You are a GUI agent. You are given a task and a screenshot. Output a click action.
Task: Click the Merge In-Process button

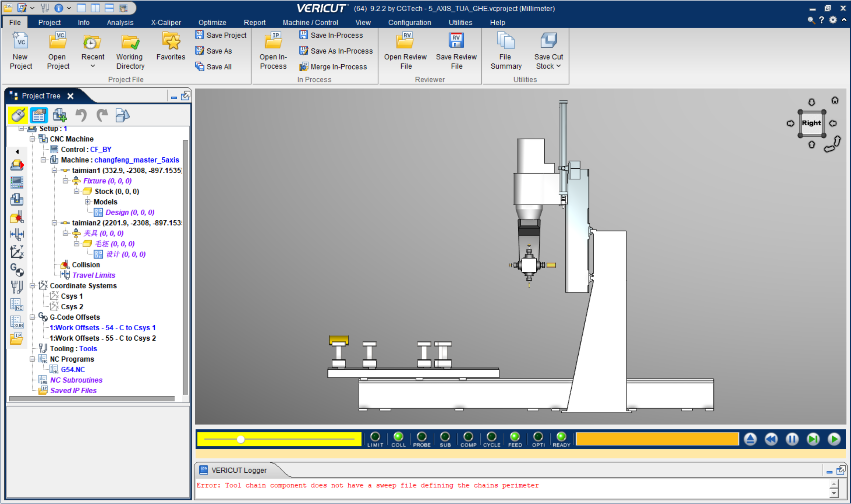tap(338, 67)
